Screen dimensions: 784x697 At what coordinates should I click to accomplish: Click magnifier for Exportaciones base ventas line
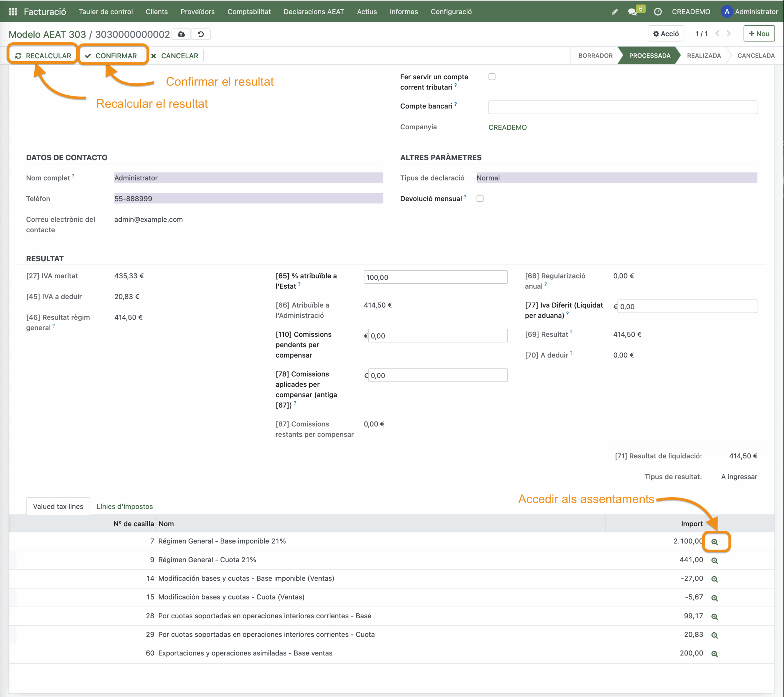pyautogui.click(x=714, y=653)
